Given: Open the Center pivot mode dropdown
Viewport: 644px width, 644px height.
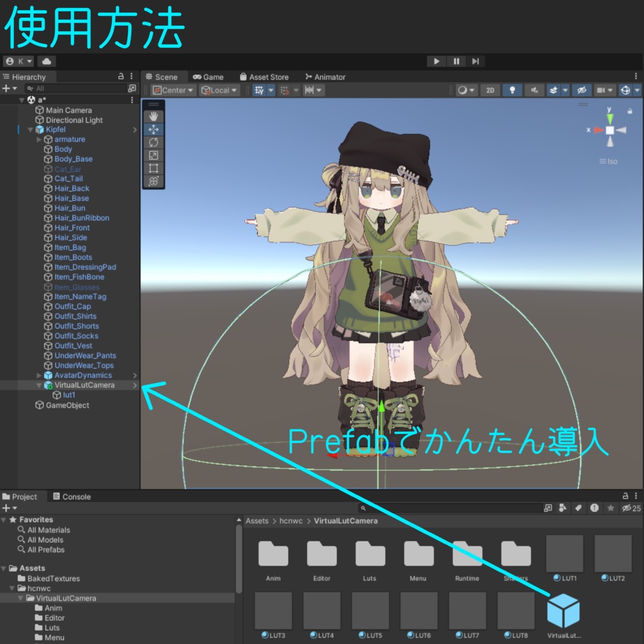Looking at the screenshot, I should (172, 90).
